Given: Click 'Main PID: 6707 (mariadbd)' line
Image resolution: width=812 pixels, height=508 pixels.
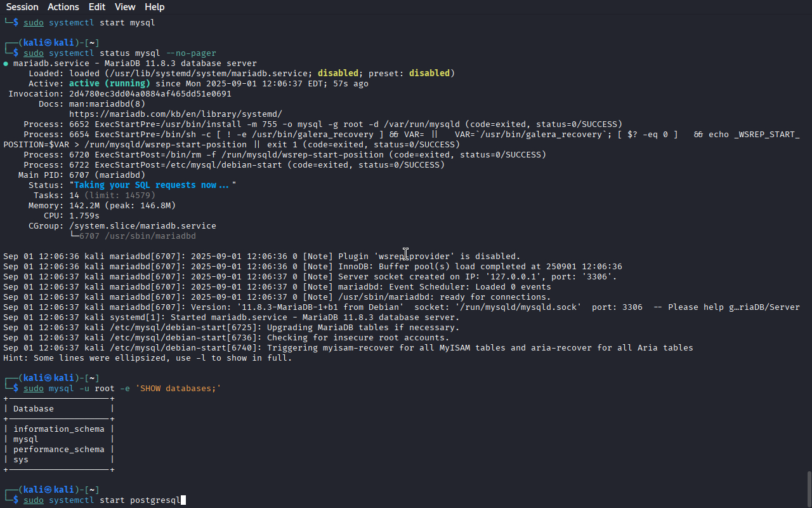Looking at the screenshot, I should (82, 175).
